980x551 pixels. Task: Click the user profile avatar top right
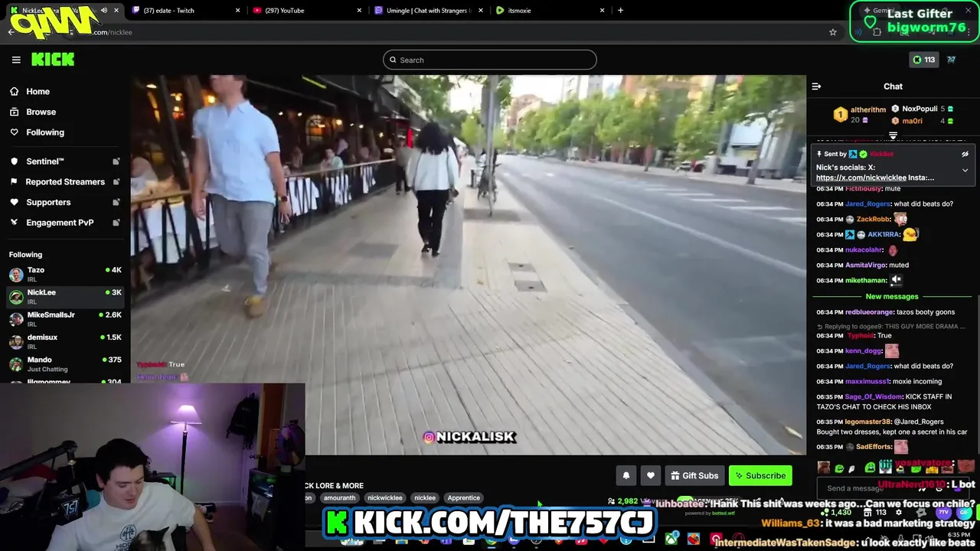951,60
